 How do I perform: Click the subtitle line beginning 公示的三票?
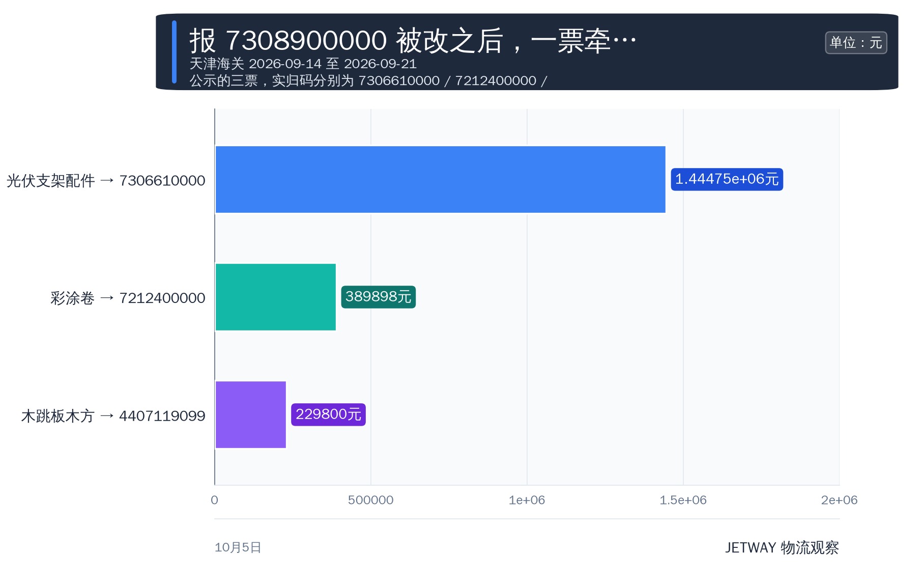[x=368, y=80]
